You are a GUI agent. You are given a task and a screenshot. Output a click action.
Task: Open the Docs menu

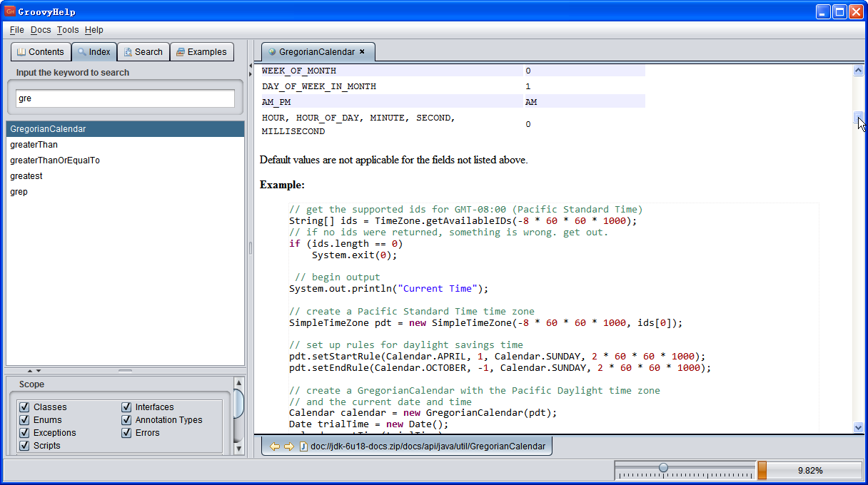41,30
